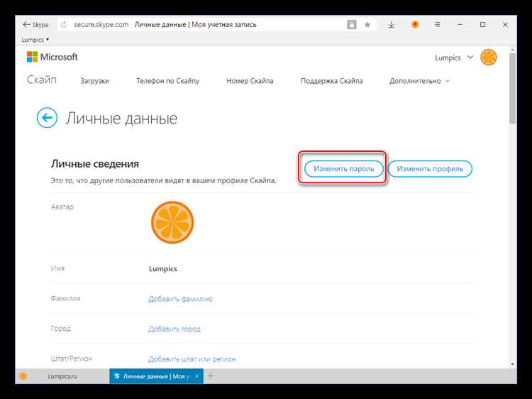Click the address bar secure.skype.com
The width and height of the screenshot is (532, 399).
(101, 24)
